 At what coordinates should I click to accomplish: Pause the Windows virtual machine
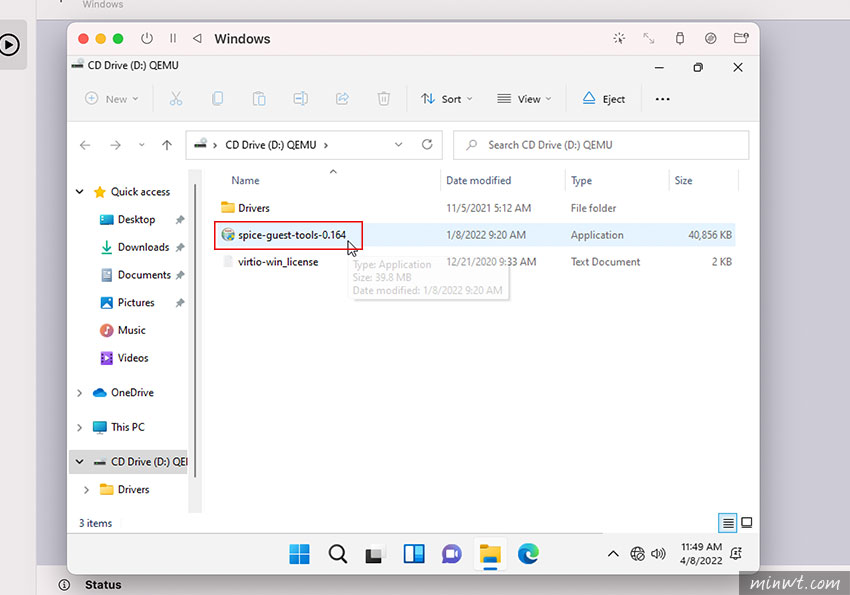coord(173,38)
